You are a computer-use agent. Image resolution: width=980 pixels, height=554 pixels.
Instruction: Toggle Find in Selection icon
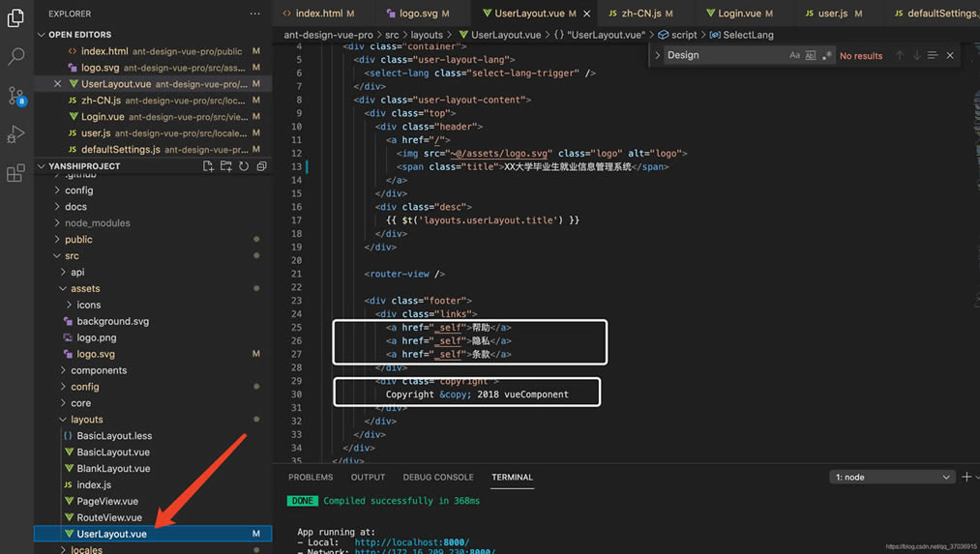coord(933,55)
